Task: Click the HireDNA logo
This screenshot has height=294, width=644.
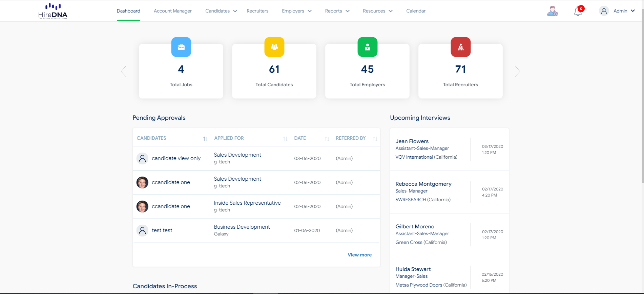Action: [x=53, y=11]
